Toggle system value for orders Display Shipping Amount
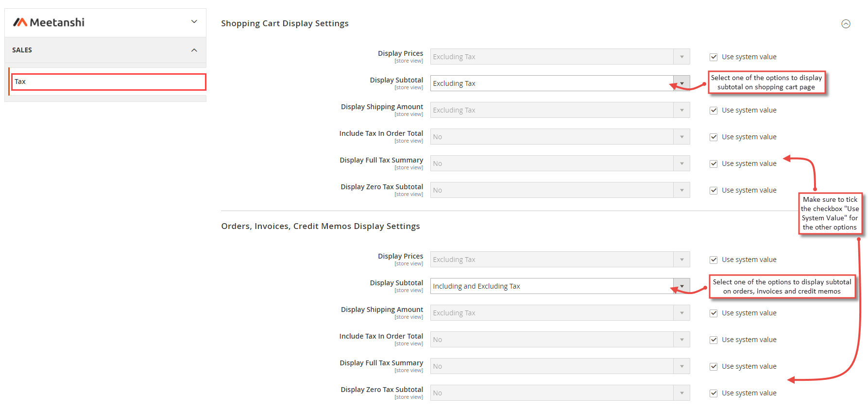This screenshot has height=408, width=868. pyautogui.click(x=714, y=313)
